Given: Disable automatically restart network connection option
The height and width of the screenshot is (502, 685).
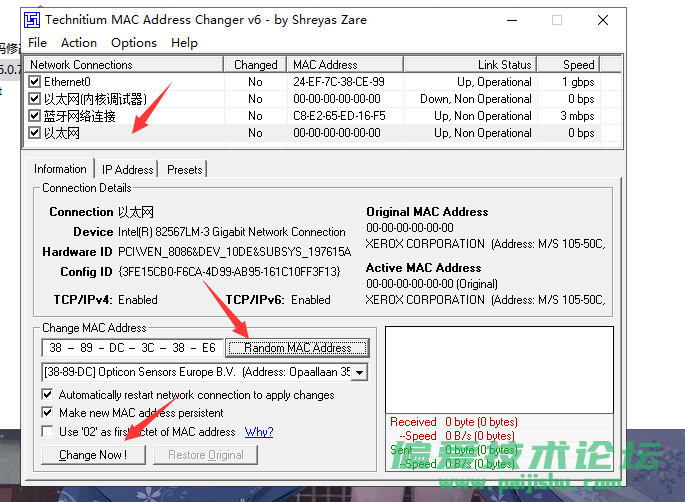Looking at the screenshot, I should pos(48,395).
